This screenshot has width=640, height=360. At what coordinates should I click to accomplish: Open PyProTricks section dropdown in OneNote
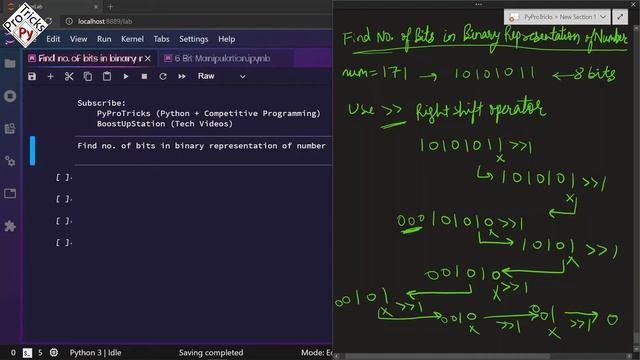pyautogui.click(x=602, y=17)
